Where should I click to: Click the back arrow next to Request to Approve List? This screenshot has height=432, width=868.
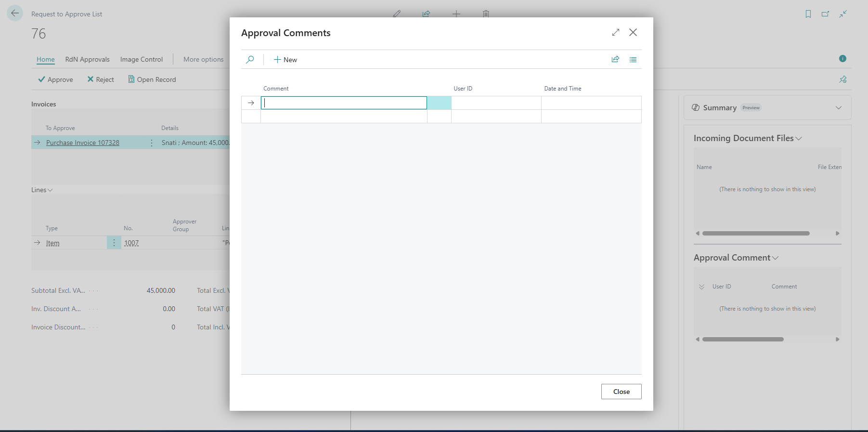click(x=15, y=13)
